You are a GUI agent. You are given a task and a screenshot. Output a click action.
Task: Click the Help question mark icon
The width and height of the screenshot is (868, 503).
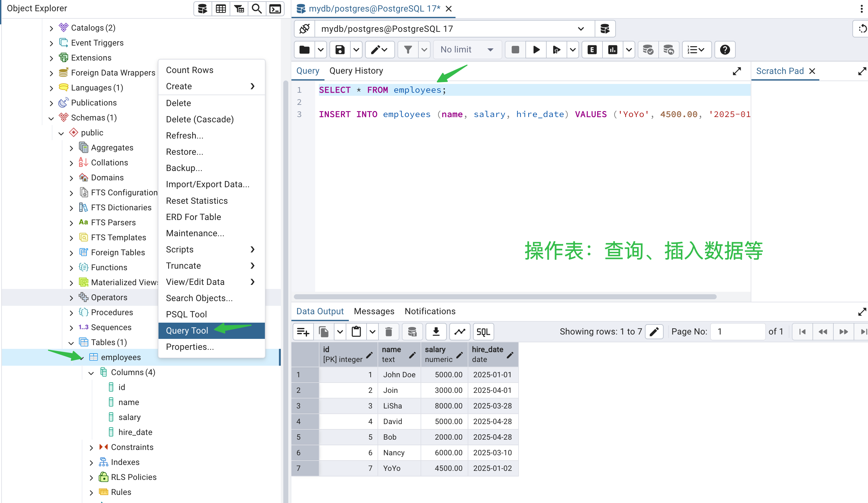(x=725, y=50)
